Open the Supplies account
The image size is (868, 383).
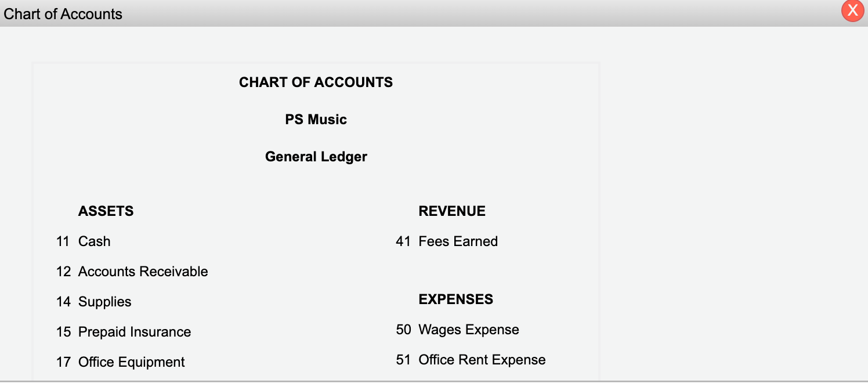click(104, 302)
